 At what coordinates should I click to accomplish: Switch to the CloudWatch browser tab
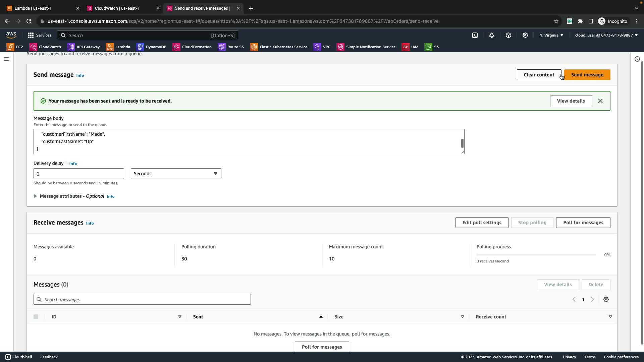click(x=117, y=8)
